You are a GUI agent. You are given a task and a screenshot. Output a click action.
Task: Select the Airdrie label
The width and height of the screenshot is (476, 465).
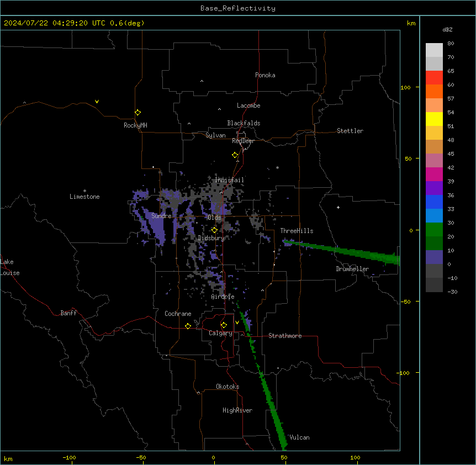pyautogui.click(x=223, y=297)
